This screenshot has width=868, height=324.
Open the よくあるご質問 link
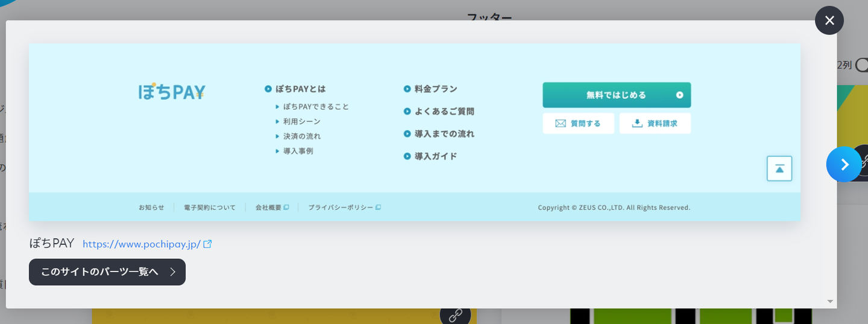[x=439, y=111]
